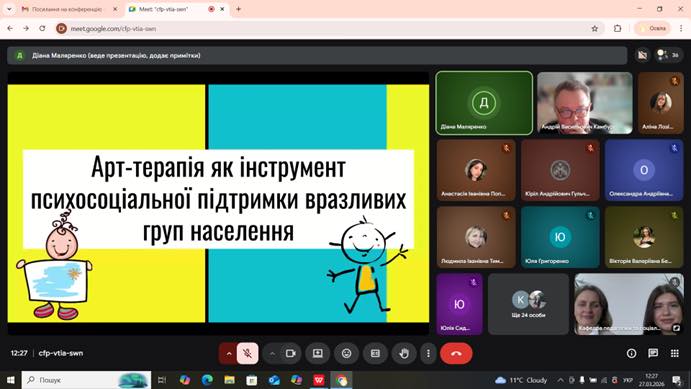Image resolution: width=691 pixels, height=389 pixels.
Task: Click the site info icon in address bar
Action: pyautogui.click(x=61, y=28)
